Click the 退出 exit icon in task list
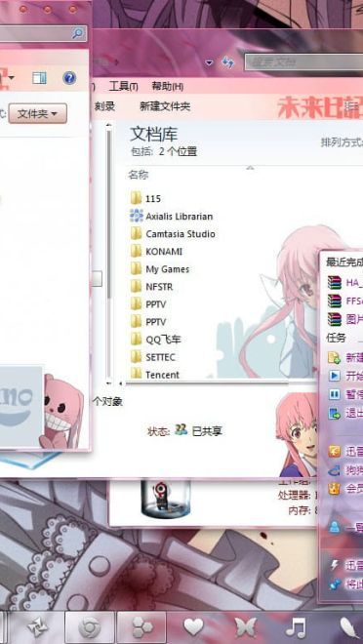Screen dimensions: 363x644 [x=335, y=413]
